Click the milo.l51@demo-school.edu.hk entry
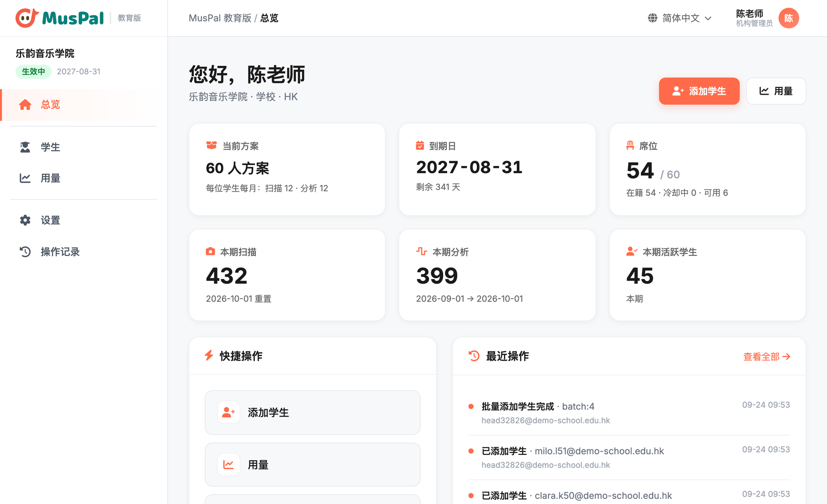The height and width of the screenshot is (504, 827). point(629,457)
